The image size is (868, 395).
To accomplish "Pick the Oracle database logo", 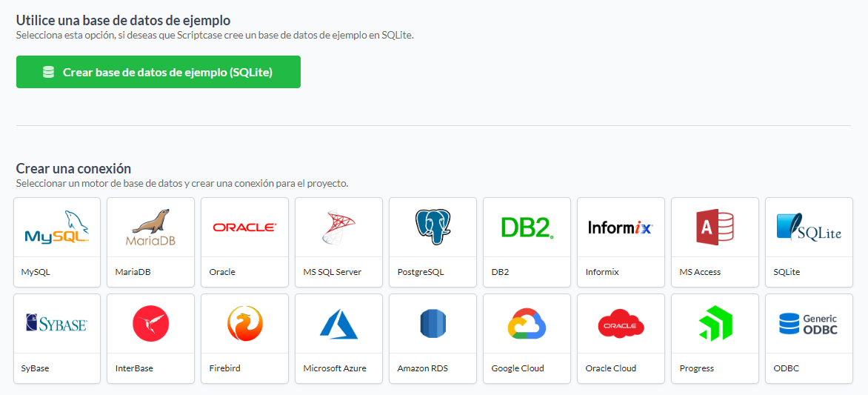I will (244, 227).
